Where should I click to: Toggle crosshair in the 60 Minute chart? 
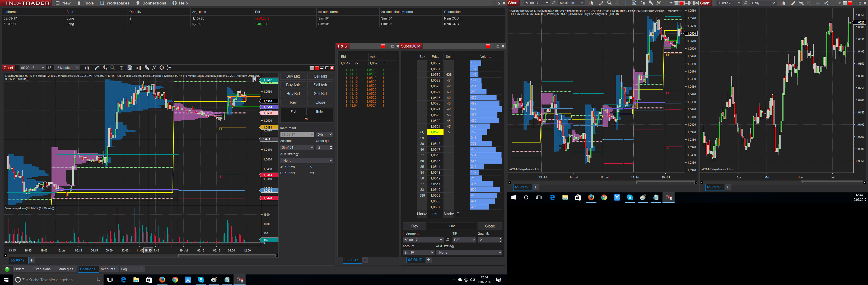tap(626, 3)
